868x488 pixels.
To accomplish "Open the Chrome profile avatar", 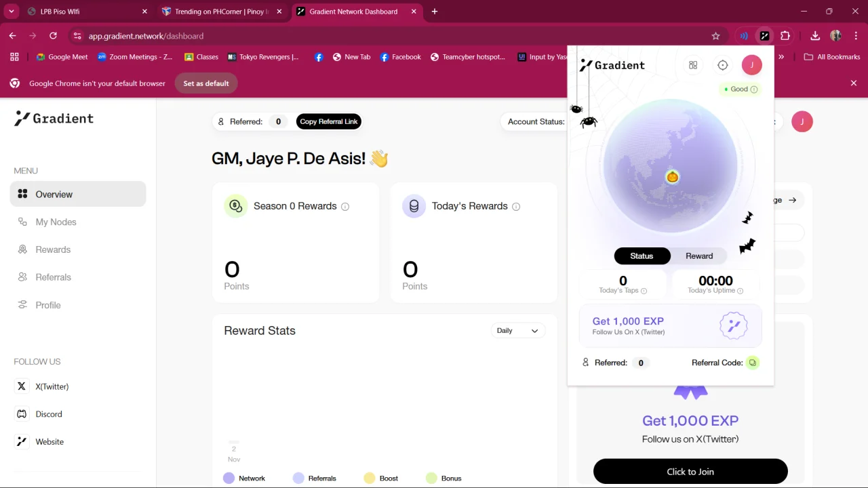I will click(835, 36).
